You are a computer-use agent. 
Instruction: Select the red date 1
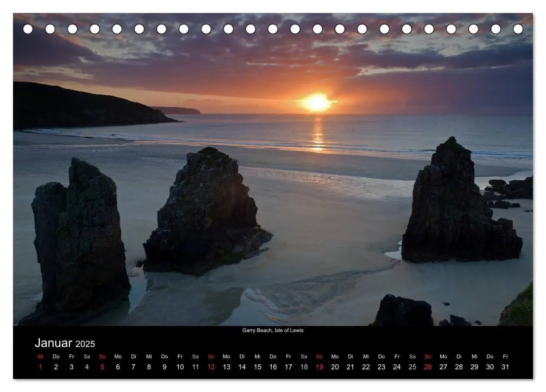pos(41,367)
